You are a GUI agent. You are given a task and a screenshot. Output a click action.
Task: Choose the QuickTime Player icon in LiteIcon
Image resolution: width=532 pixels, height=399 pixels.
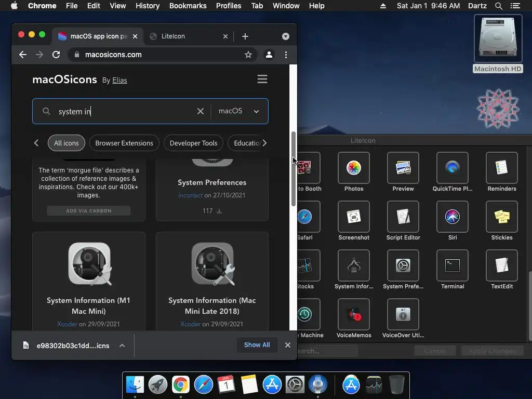[x=453, y=168]
